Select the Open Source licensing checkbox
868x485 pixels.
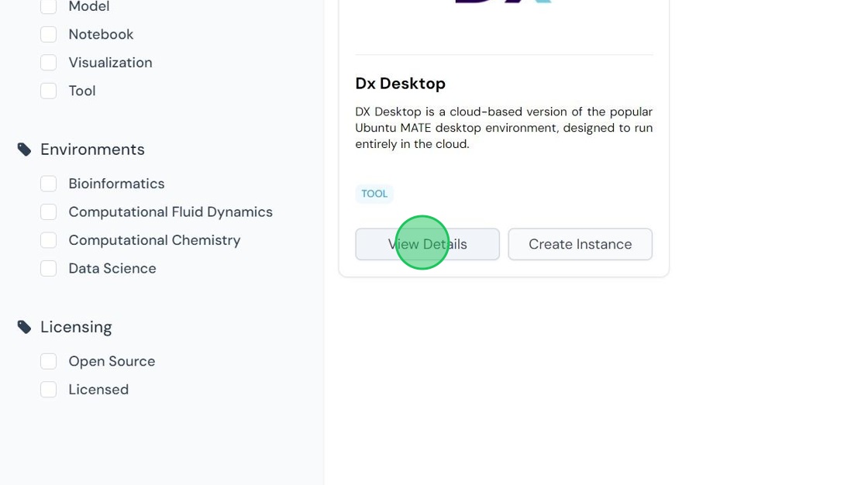click(48, 362)
